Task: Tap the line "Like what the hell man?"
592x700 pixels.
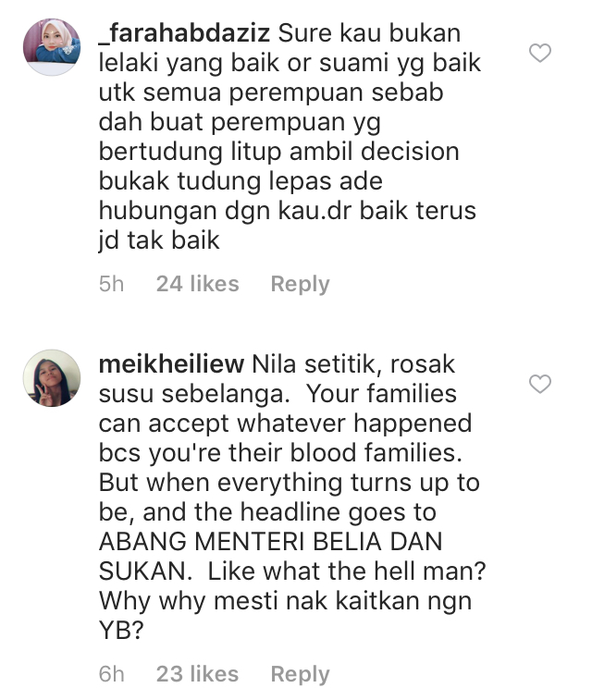Action: 347,571
